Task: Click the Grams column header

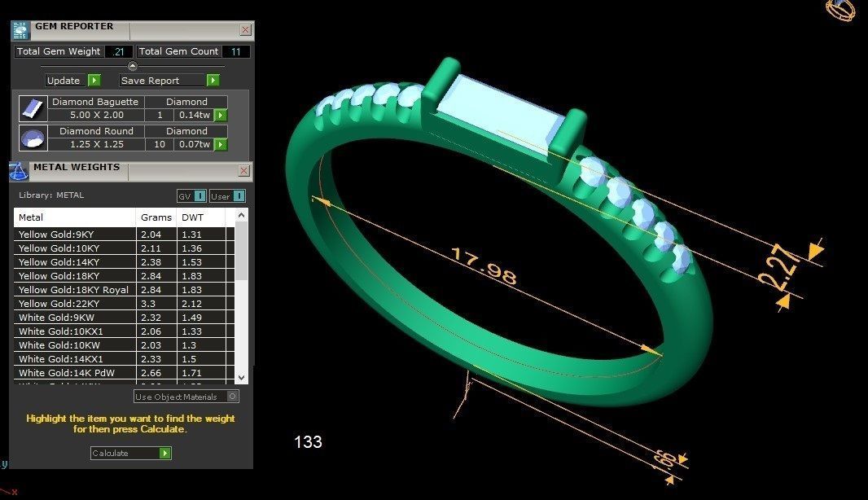Action: point(156,217)
